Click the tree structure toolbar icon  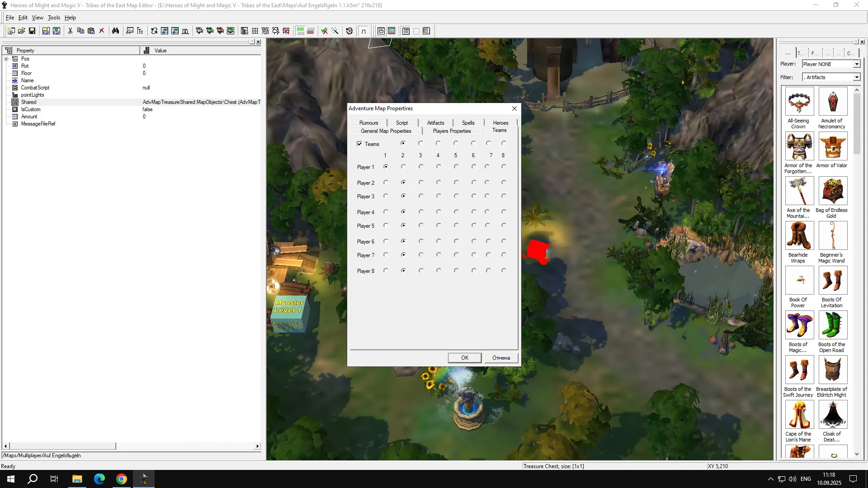(140, 31)
